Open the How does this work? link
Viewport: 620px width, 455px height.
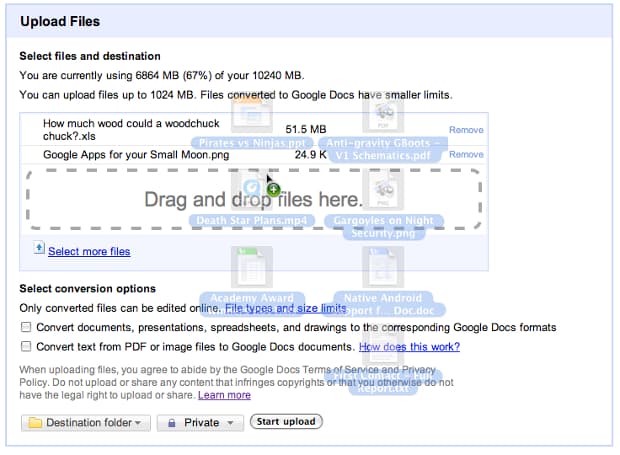coord(409,347)
